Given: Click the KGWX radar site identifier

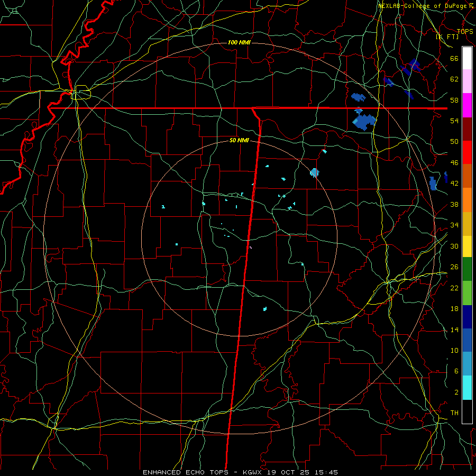Looking at the screenshot, I should pos(253,472).
